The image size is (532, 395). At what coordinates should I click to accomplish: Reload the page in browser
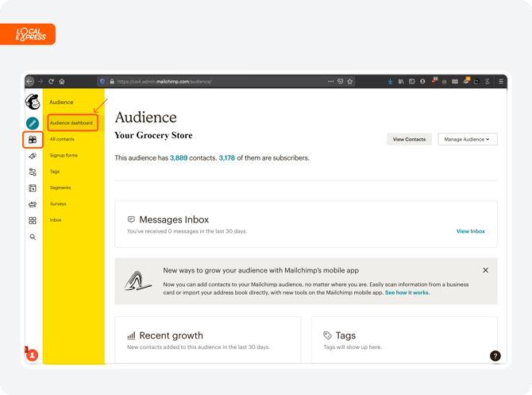52,81
